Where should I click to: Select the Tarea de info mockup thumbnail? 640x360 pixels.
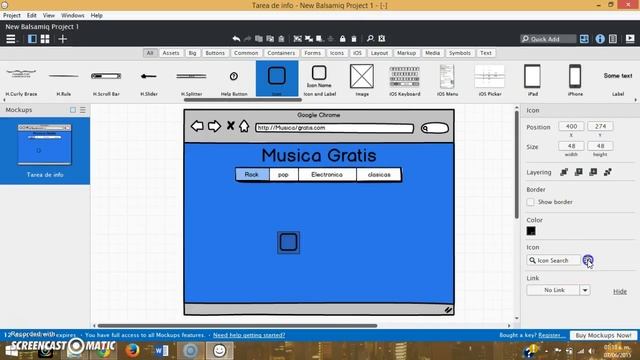point(44,151)
